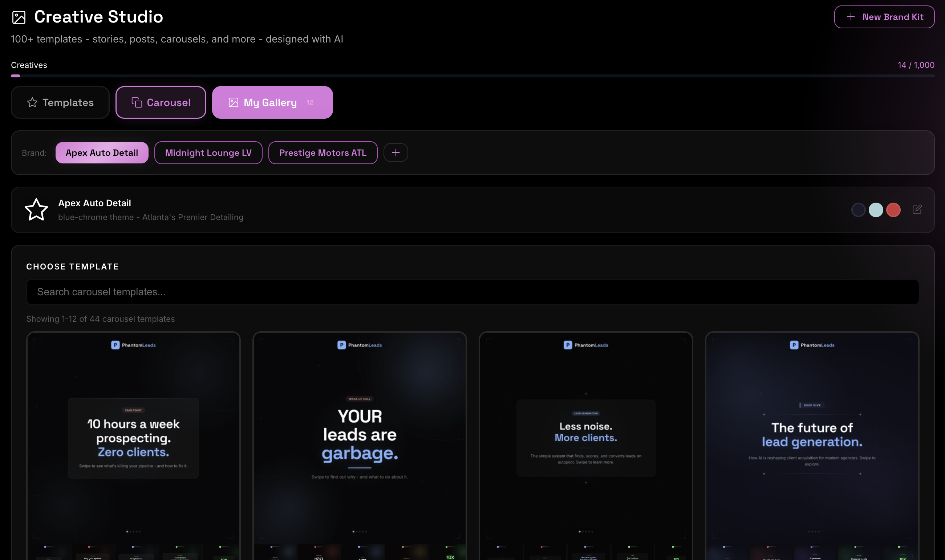Click the New Brand Kit button
945x560 pixels.
click(884, 17)
